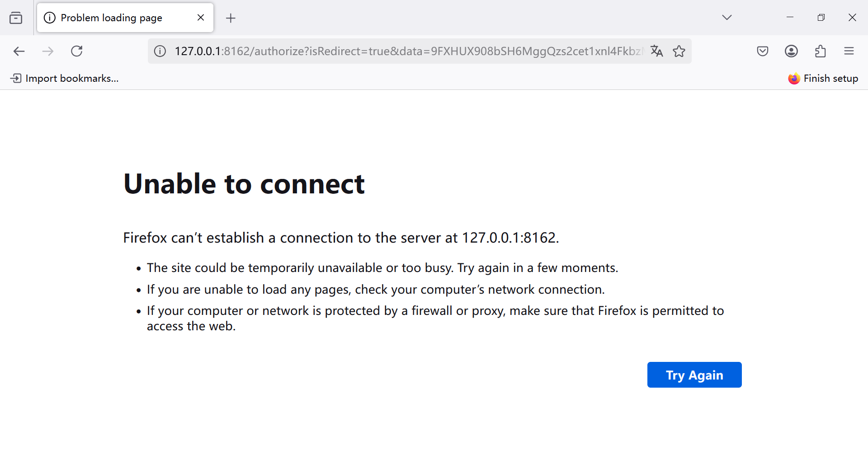Open the Firefox application menu
This screenshot has height=450, width=868.
(x=849, y=51)
